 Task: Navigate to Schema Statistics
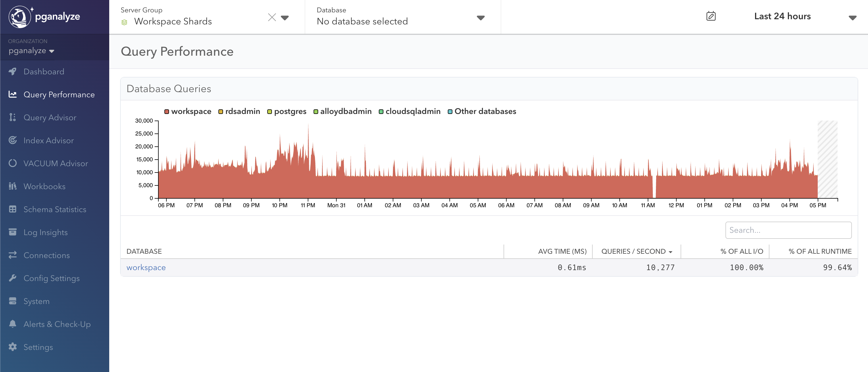tap(55, 209)
